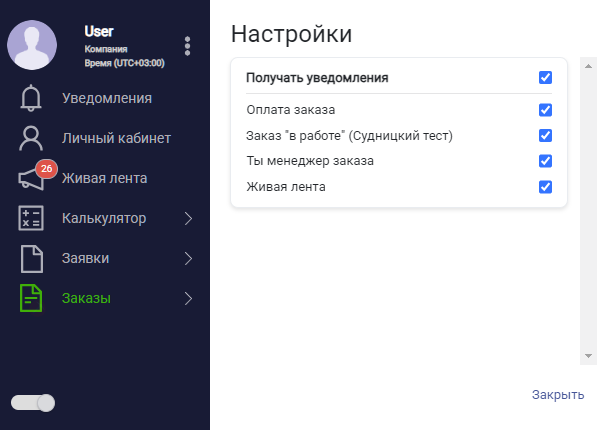The width and height of the screenshot is (608, 430).
Task: Click the bell notifications icon
Action: click(x=31, y=99)
